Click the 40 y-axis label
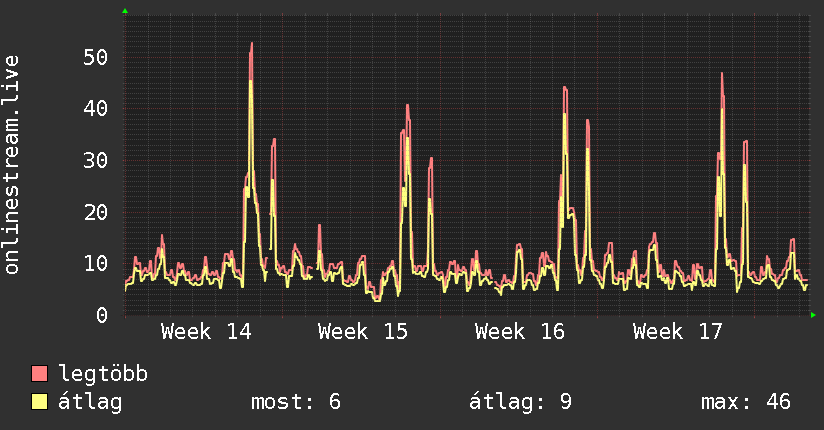Image resolution: width=824 pixels, height=430 pixels. tap(95, 108)
